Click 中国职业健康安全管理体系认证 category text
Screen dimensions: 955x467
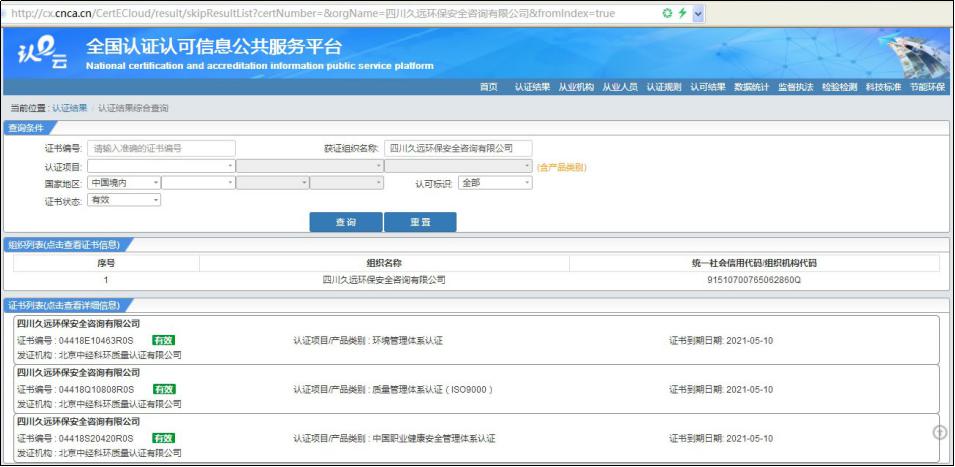434,438
